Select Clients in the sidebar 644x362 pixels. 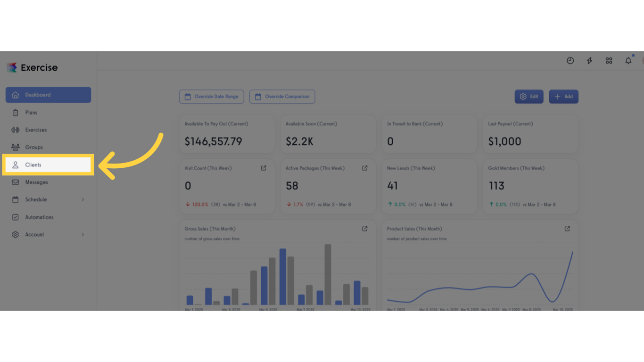point(48,165)
